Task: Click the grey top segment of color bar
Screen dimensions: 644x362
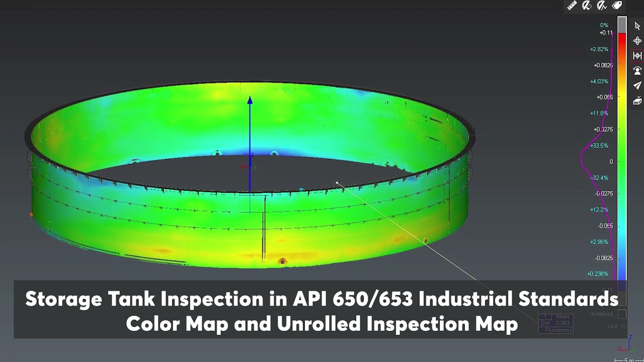Action: tap(622, 25)
